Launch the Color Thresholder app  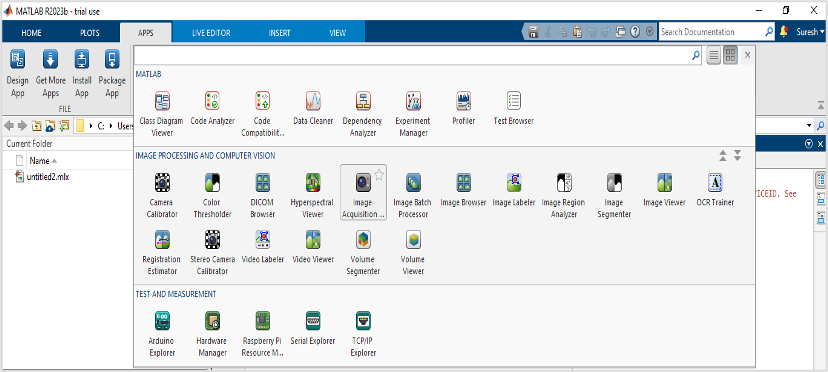212,194
